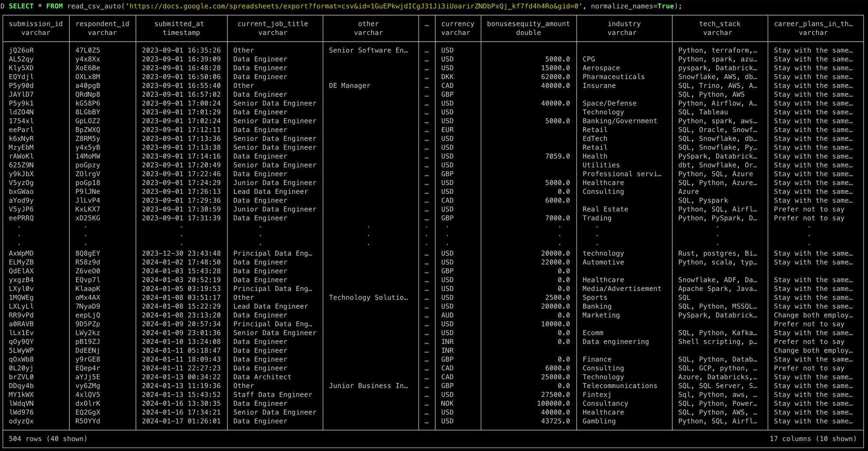Image resolution: width=868 pixels, height=451 pixels.
Task: Click bonus amount 100000.0
Action: click(x=553, y=403)
